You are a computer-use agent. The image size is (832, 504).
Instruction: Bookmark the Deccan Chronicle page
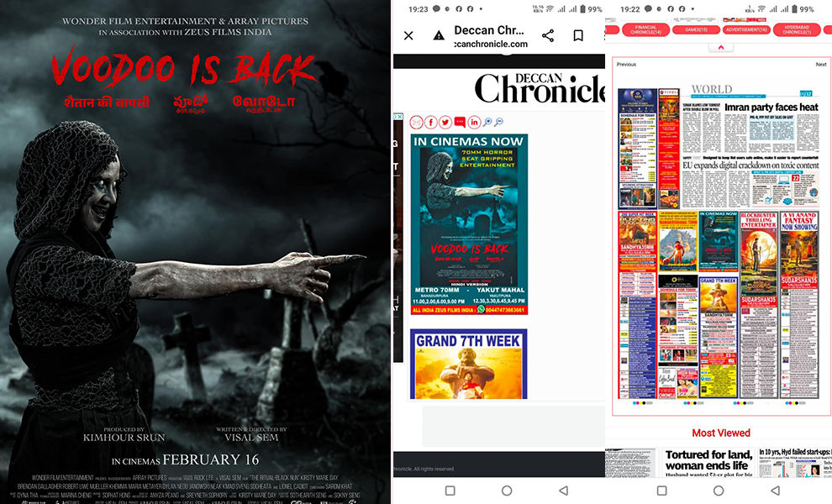[x=578, y=35]
